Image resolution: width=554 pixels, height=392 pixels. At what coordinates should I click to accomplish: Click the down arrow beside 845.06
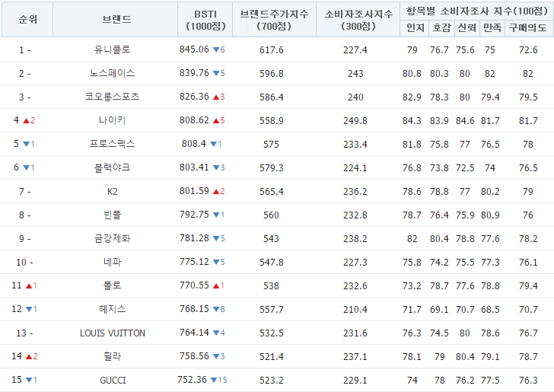point(216,49)
